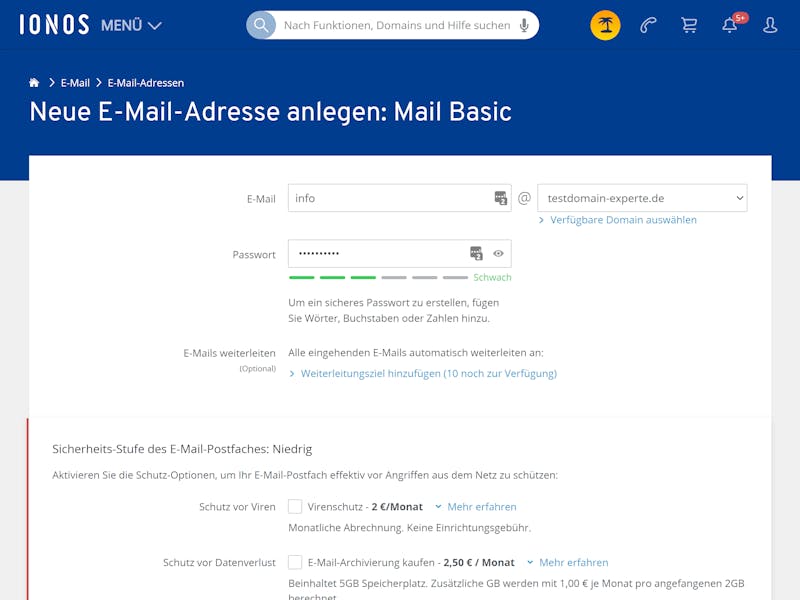The image size is (800, 600).
Task: Click the yellow palm tree icon
Action: (605, 25)
